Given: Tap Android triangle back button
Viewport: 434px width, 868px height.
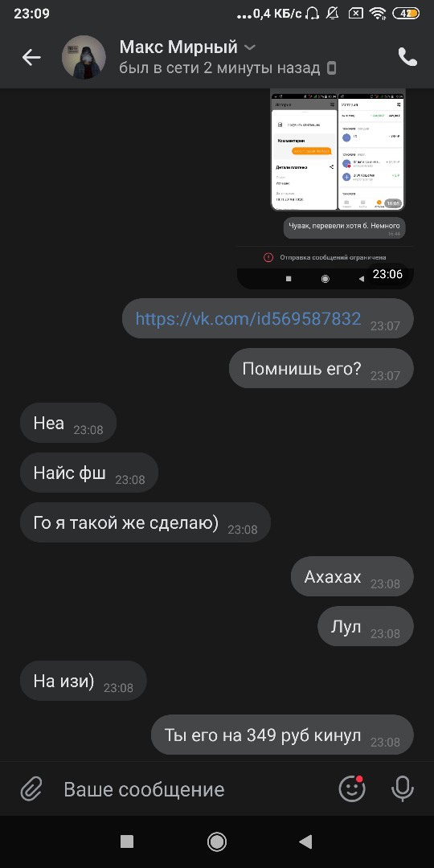Looking at the screenshot, I should 305,842.
